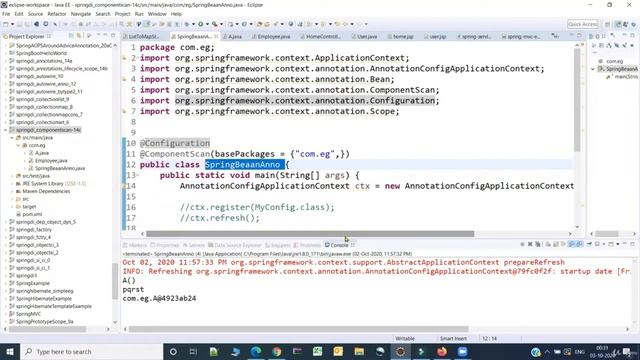Screen dimensions: 640x360
Task: Open Display Selected Console dropdown arrow
Action: (603, 244)
